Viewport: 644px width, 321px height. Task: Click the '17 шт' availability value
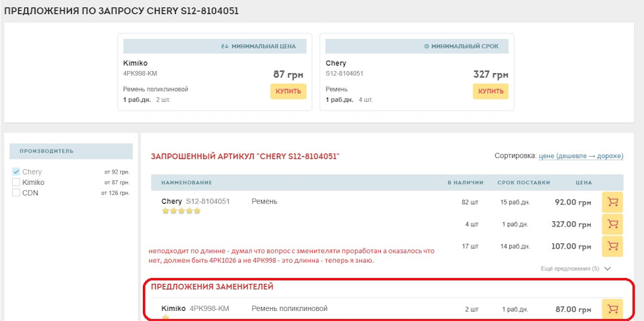(470, 247)
